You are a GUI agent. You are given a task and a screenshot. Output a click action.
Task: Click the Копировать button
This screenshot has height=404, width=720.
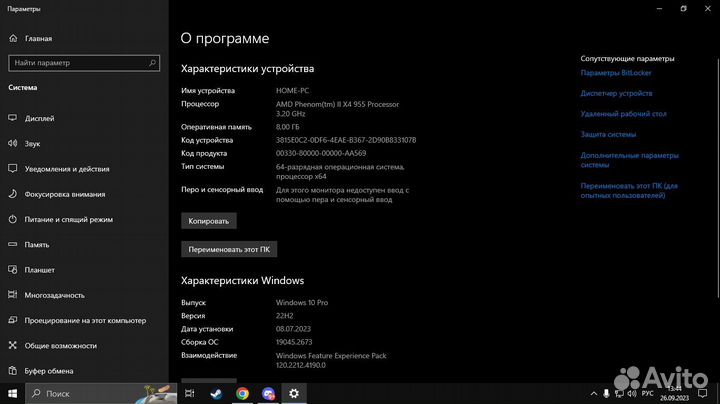[208, 221]
